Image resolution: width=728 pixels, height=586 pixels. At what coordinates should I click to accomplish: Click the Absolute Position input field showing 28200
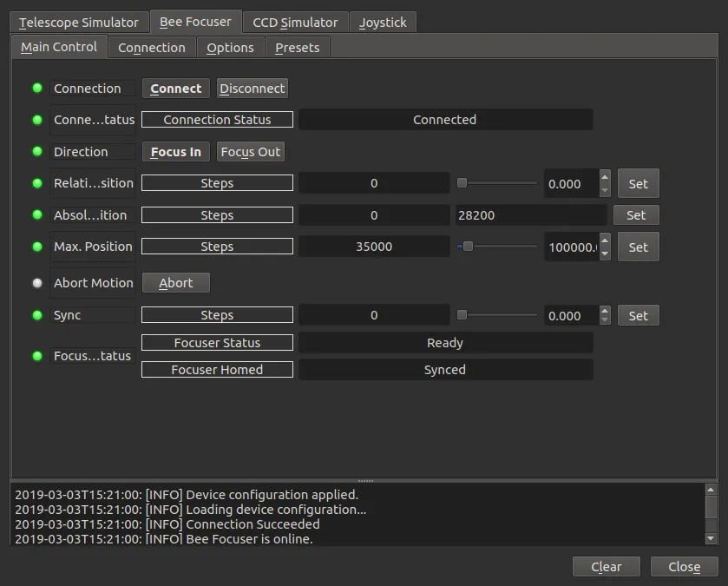point(531,215)
